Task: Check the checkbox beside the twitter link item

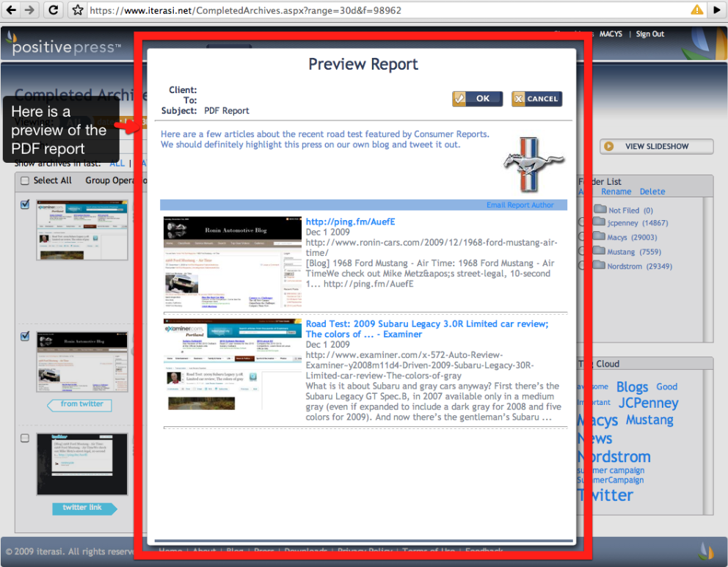Action: tap(25, 438)
